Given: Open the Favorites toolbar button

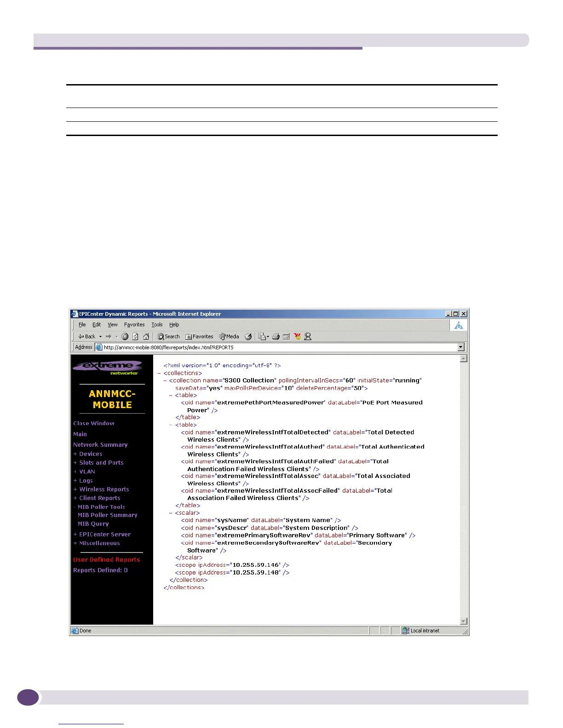Looking at the screenshot, I should 199,336.
